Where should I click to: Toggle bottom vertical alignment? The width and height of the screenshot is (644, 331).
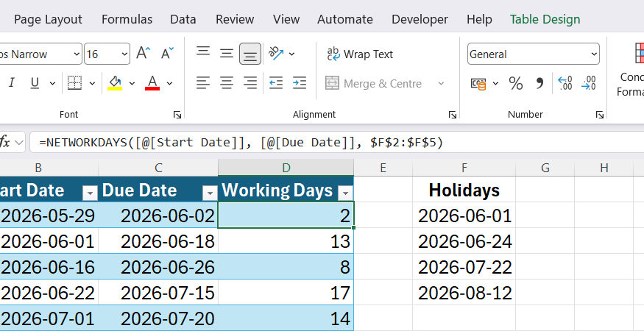coord(250,54)
